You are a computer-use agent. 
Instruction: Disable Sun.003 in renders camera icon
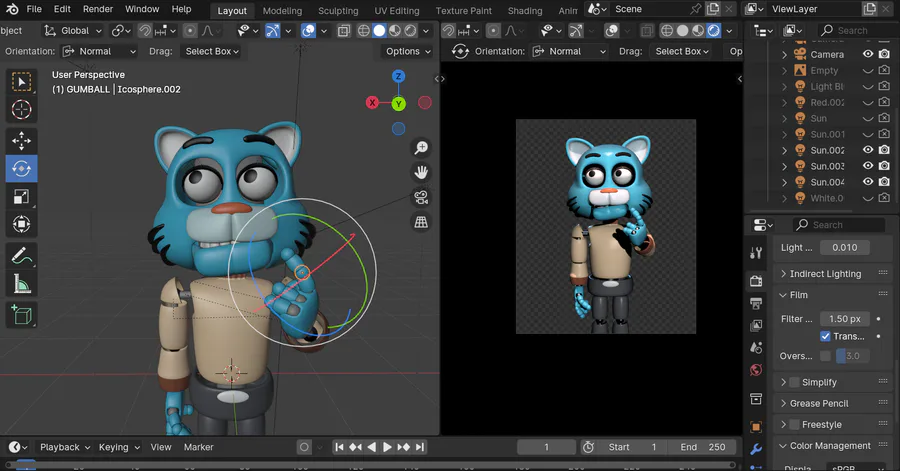[885, 166]
